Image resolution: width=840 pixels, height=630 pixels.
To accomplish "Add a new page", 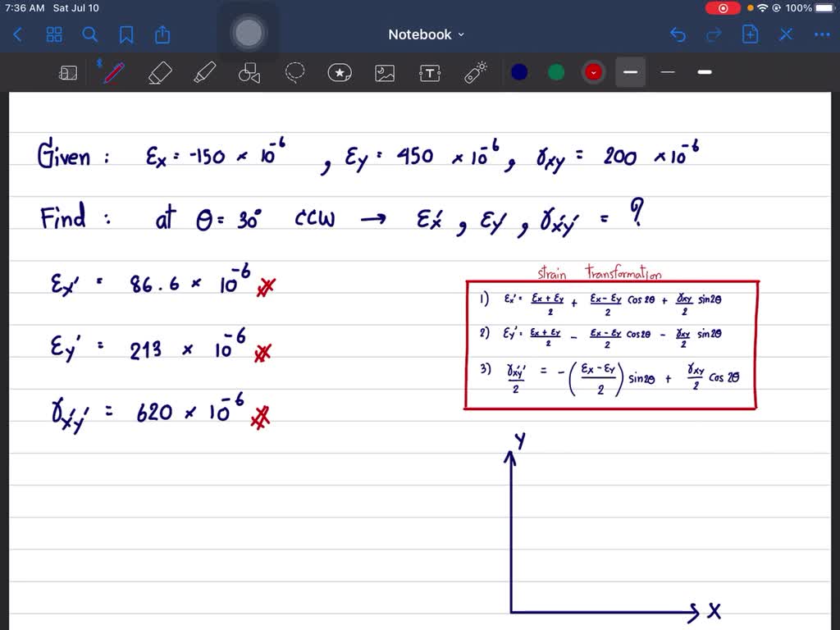I will click(x=750, y=34).
